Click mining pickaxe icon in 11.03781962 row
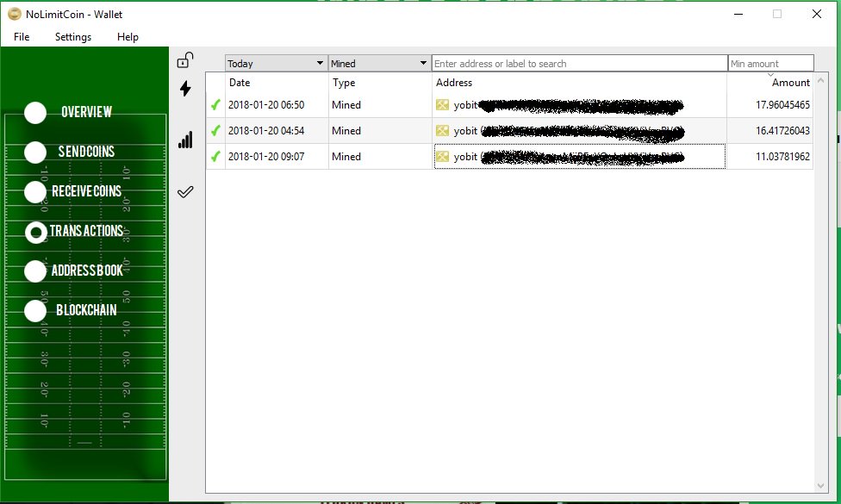Image resolution: width=841 pixels, height=504 pixels. coord(442,157)
